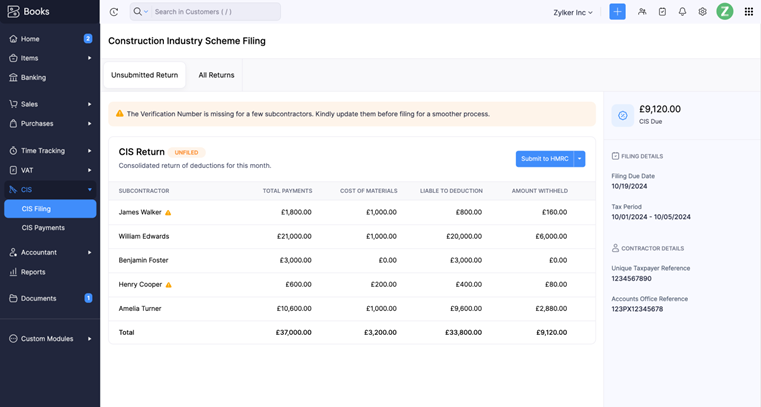Image resolution: width=761 pixels, height=407 pixels.
Task: Click the Documents badge showing 1
Action: (x=88, y=298)
